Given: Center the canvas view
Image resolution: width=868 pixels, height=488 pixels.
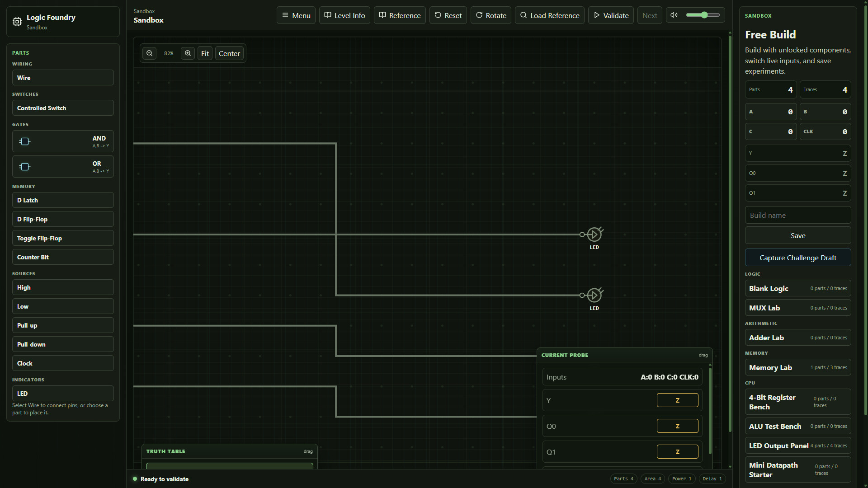Looking at the screenshot, I should tap(229, 53).
